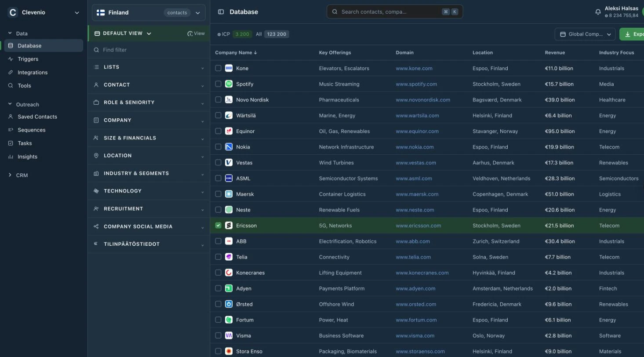Viewport: 644px width, 357px height.
Task: Click the Nokia company logo
Action: pyautogui.click(x=229, y=147)
